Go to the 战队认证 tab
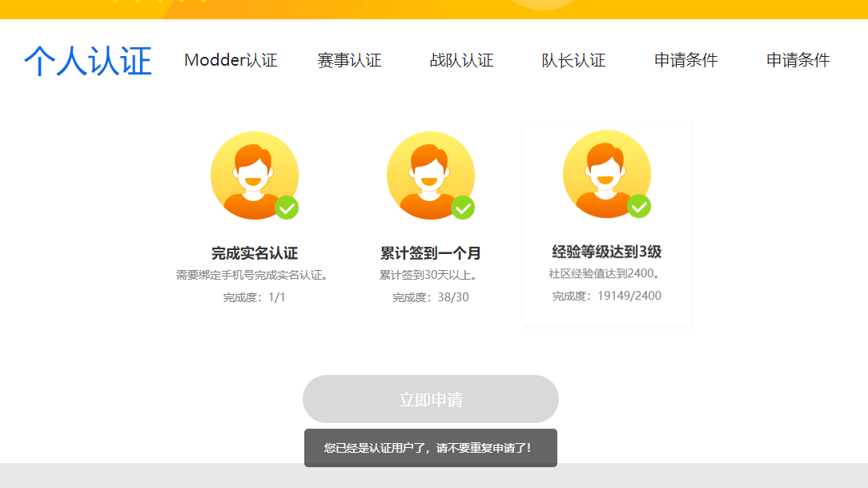Viewport: 868px width, 488px height. [461, 60]
